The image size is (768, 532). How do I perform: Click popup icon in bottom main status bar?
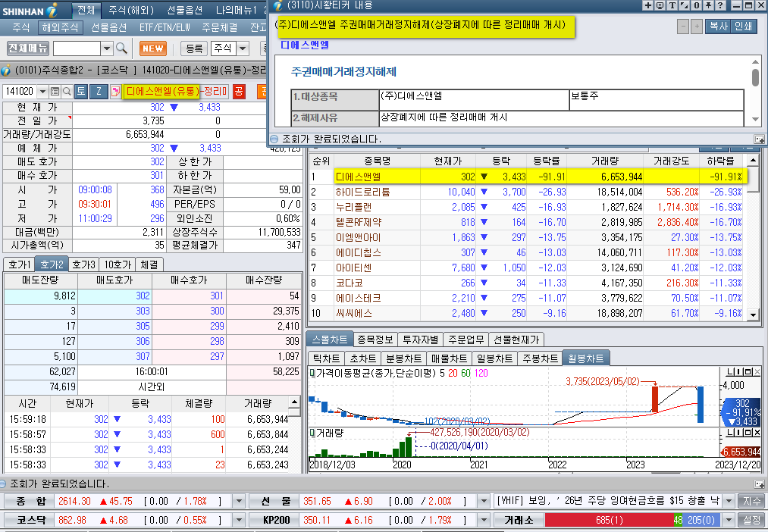(759, 484)
